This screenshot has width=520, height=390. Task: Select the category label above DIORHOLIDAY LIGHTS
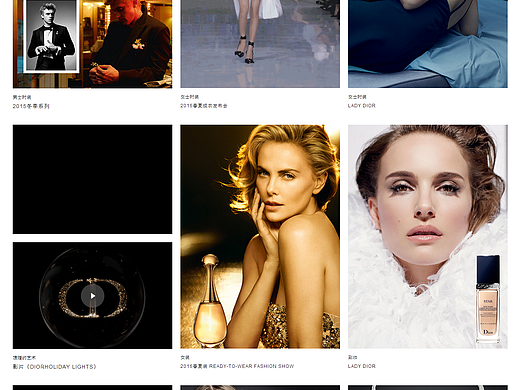pos(24,358)
